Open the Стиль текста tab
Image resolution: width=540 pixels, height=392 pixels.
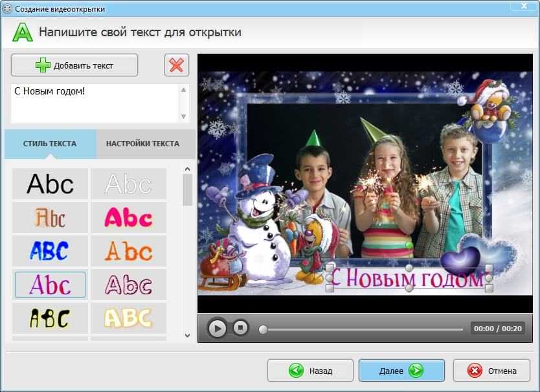tap(50, 144)
